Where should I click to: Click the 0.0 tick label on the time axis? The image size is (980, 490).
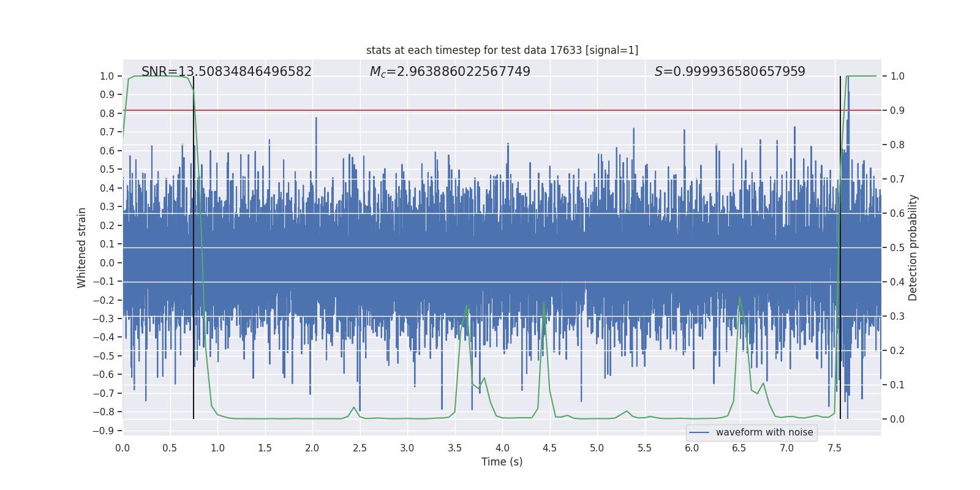(x=123, y=448)
